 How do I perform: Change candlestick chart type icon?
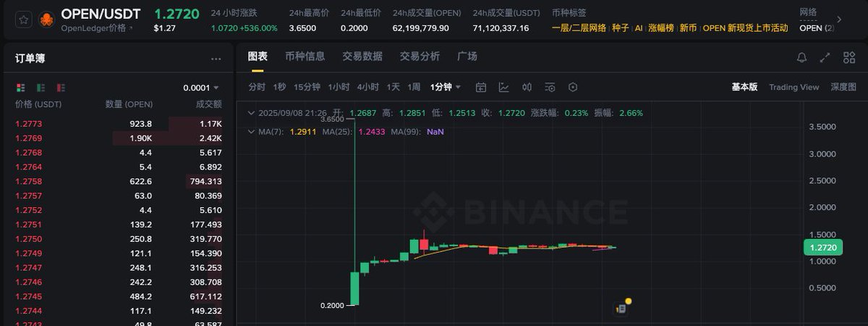click(527, 87)
